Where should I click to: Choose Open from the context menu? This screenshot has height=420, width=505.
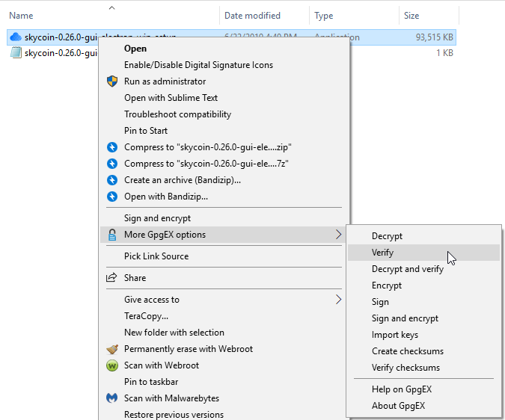coord(224,49)
